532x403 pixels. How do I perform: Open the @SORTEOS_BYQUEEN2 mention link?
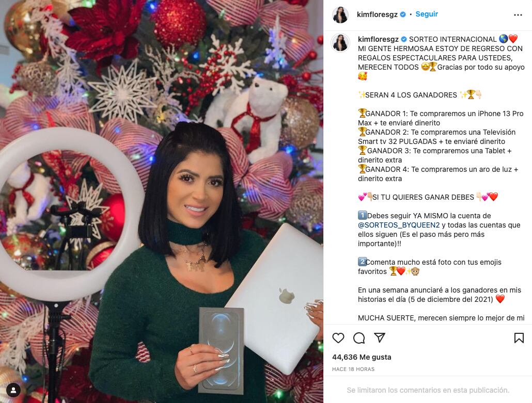(399, 225)
